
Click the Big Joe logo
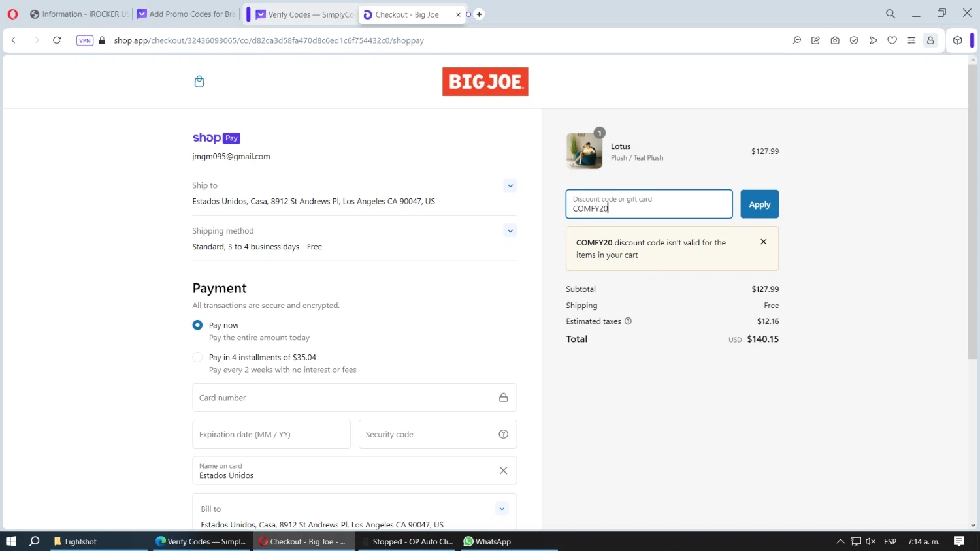point(485,82)
